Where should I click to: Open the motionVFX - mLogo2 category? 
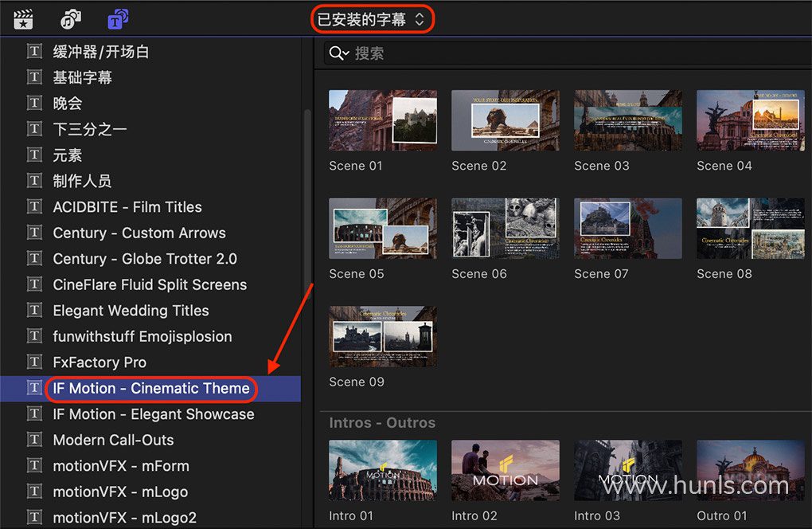(150, 517)
